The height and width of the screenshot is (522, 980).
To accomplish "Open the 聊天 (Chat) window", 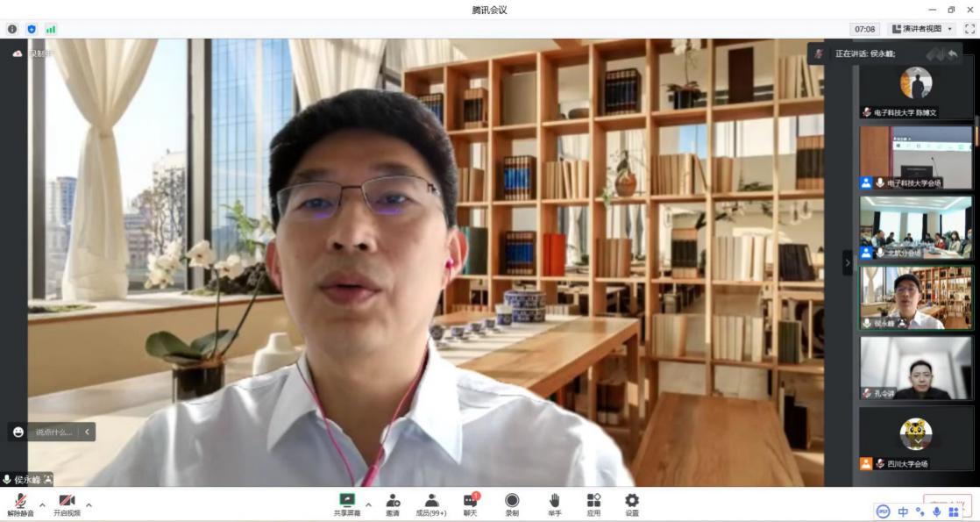I will click(470, 504).
